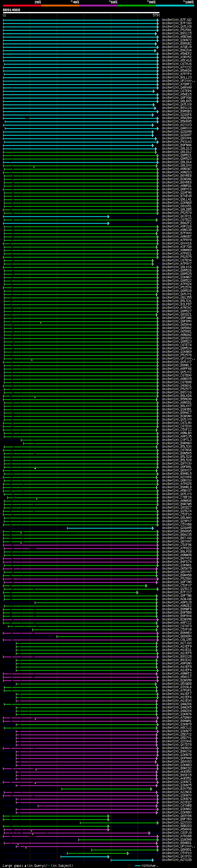
Task: Select the UniRef100_P93143 label
Action: coord(177,142)
